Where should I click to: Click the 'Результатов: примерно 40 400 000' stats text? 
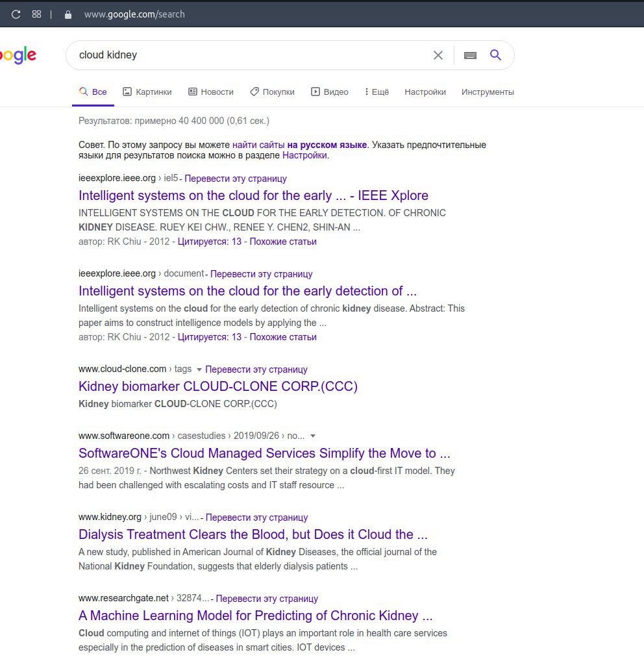(173, 121)
